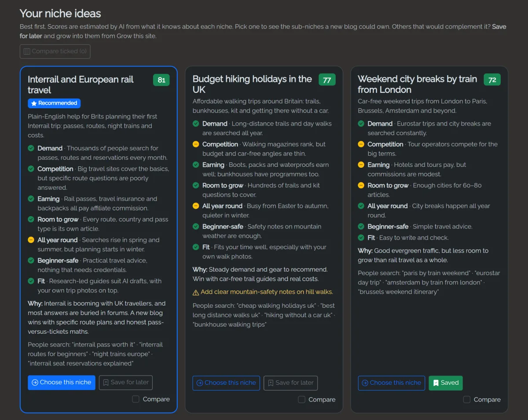
Task: Choose the Budget hiking holidays niche
Action: 226,383
